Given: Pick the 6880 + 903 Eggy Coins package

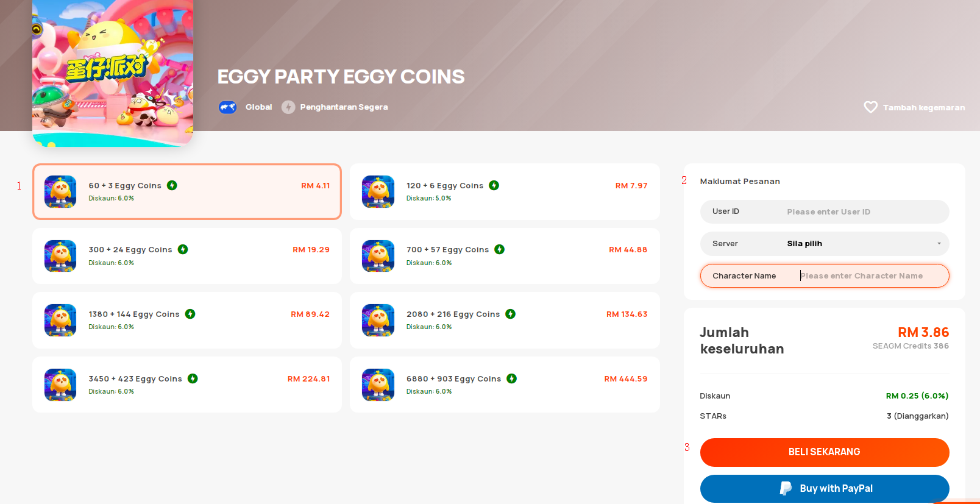Looking at the screenshot, I should coord(505,385).
